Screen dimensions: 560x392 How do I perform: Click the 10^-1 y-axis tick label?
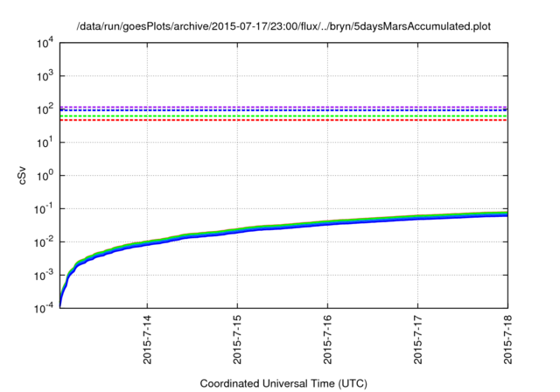click(x=44, y=209)
